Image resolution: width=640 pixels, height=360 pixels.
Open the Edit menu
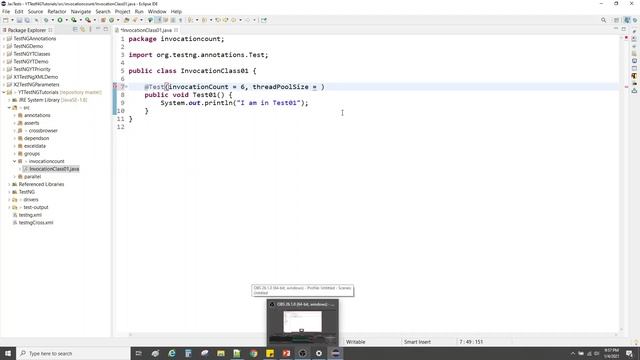(19, 11)
